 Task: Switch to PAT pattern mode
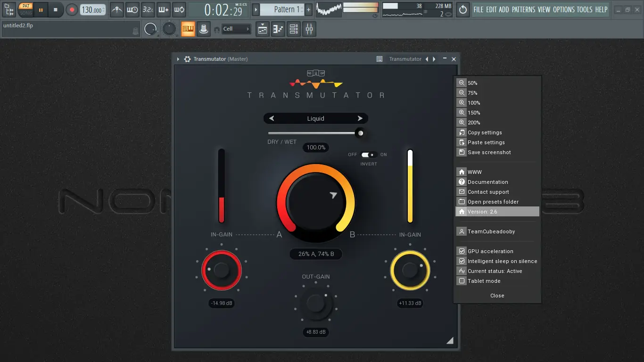(26, 6)
